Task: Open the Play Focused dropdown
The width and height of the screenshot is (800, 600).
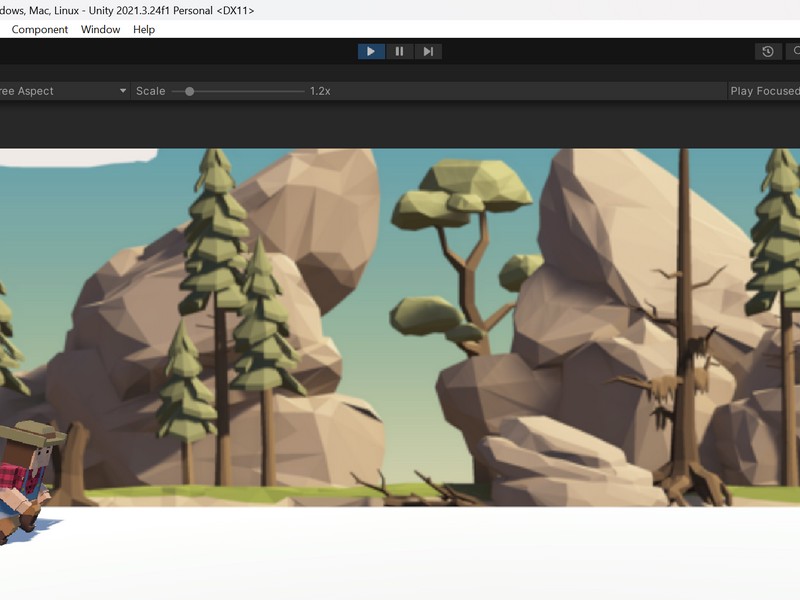Action: coord(764,91)
